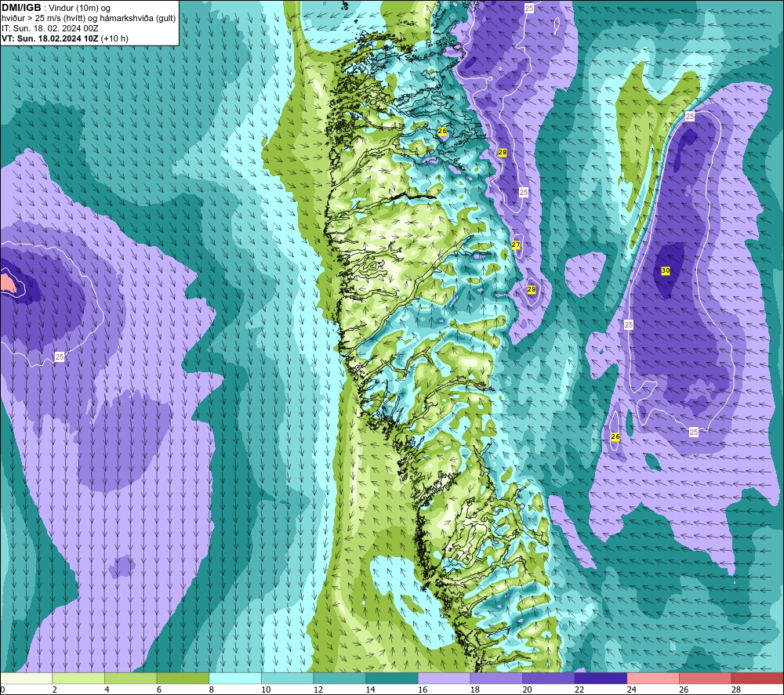
Task: Pick the 10–12 m/s light teal scale swatch
Action: tap(288, 679)
